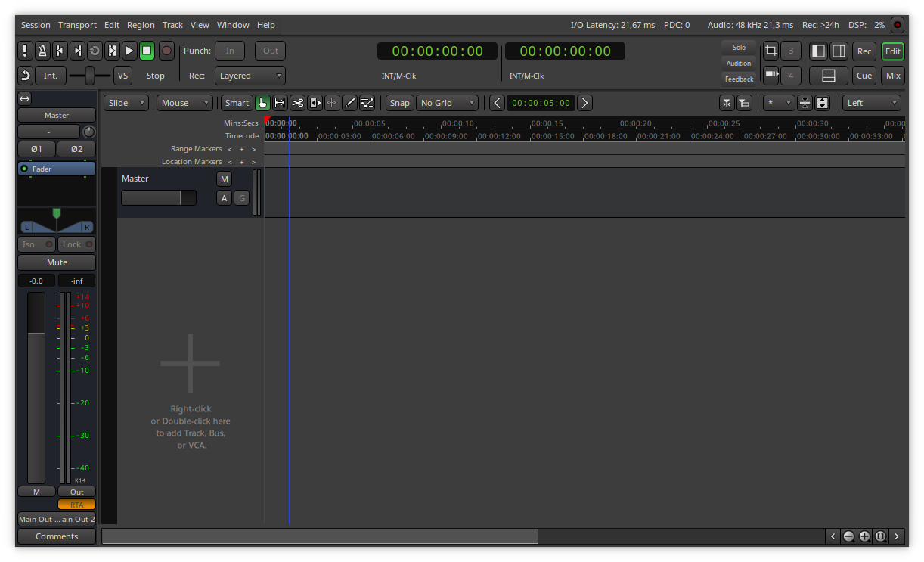Click the Mute button in mixer strip
924x562 pixels.
pos(57,262)
